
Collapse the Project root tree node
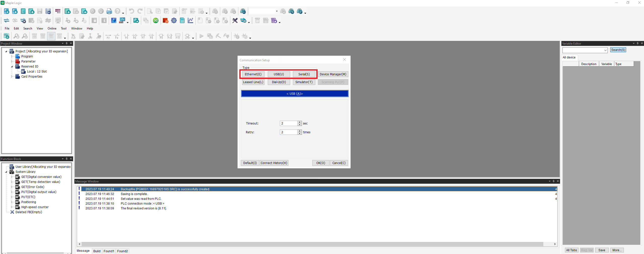pos(6,51)
